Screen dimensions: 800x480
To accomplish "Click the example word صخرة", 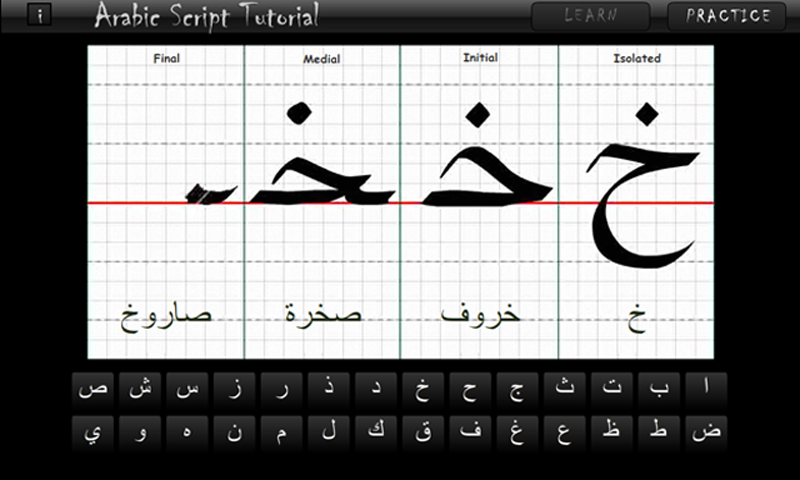I will [x=323, y=314].
